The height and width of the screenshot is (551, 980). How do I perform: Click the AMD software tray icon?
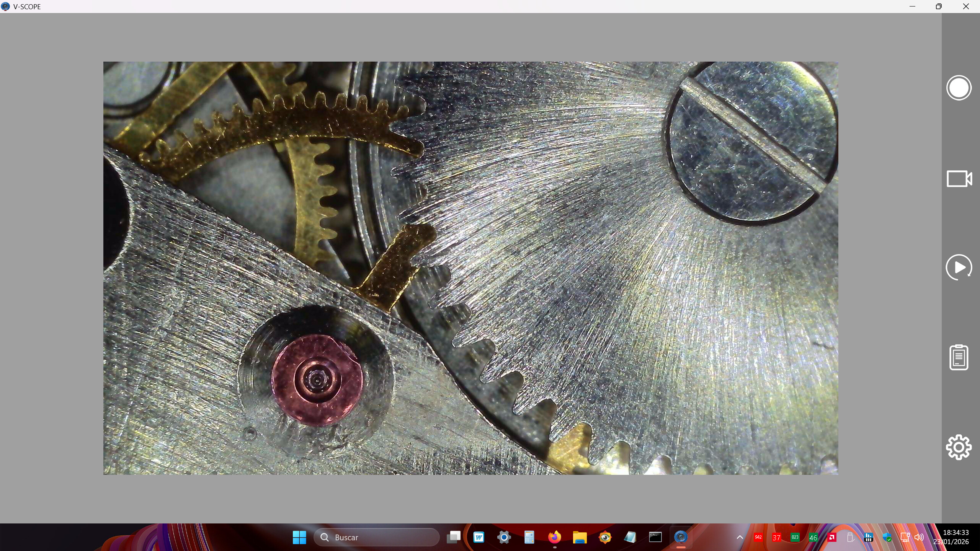click(x=831, y=537)
